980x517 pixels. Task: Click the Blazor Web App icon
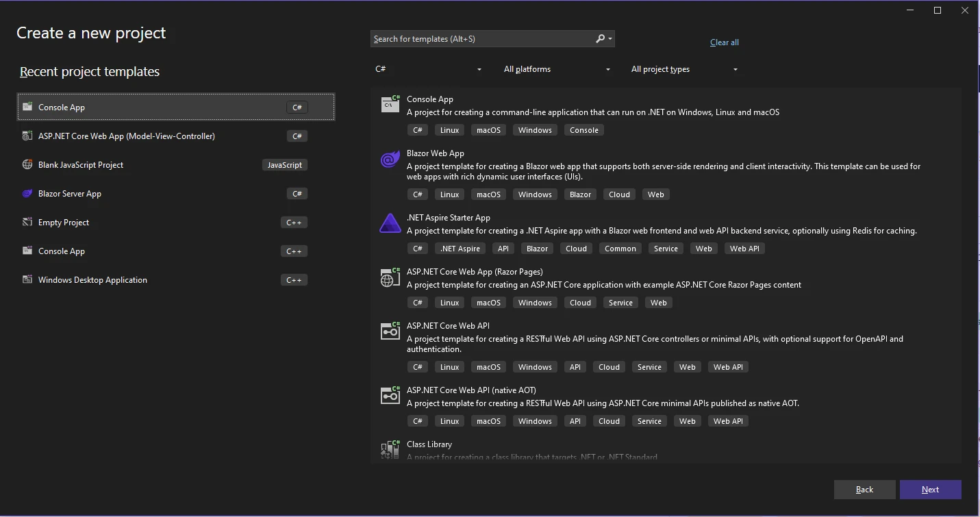(390, 160)
